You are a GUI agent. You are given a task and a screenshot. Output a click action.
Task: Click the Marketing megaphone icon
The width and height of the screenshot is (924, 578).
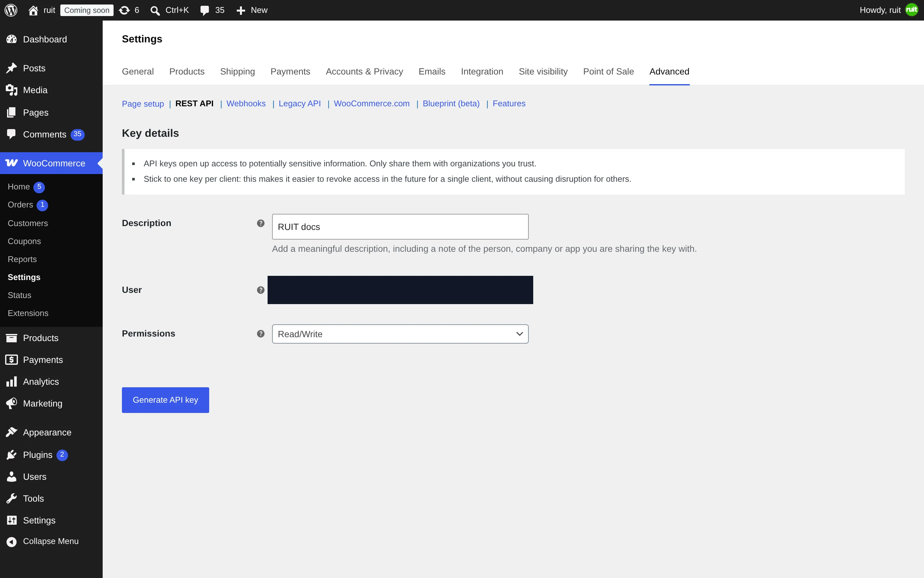[12, 403]
